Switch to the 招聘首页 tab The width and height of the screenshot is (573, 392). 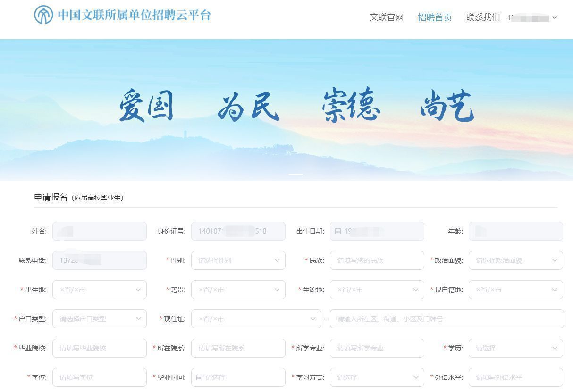pos(434,17)
